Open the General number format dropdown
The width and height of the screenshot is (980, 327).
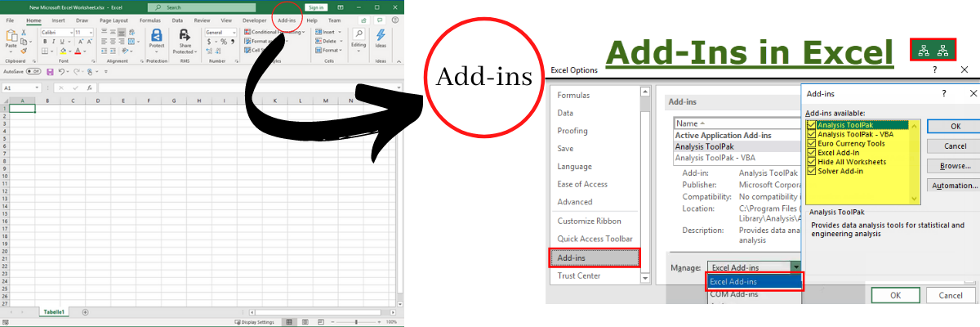pos(234,32)
